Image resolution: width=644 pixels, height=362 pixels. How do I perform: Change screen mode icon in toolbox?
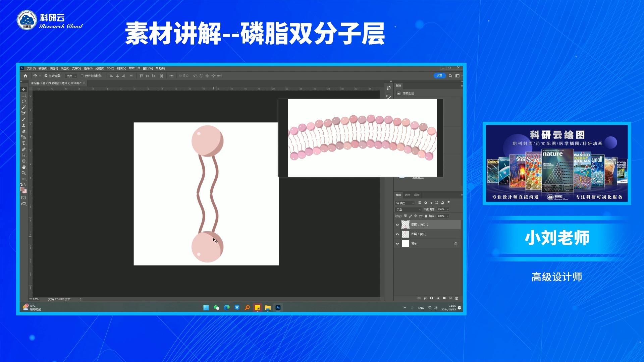click(x=23, y=204)
